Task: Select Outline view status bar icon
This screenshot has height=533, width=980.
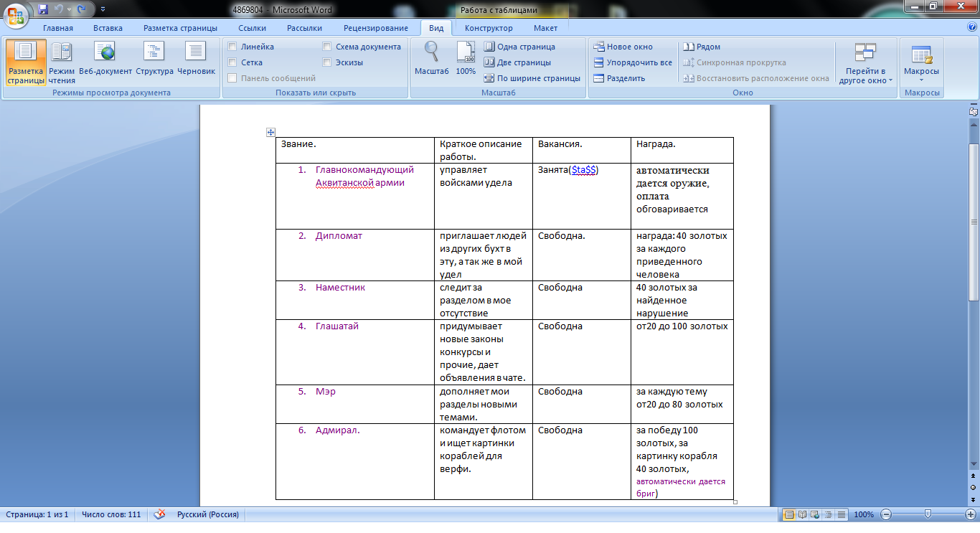Action: click(828, 514)
